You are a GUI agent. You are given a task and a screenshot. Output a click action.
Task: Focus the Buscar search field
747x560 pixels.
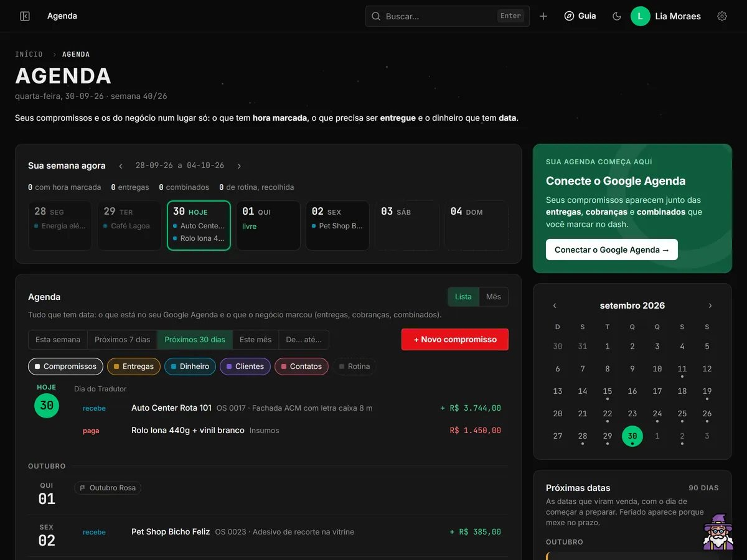pos(447,16)
